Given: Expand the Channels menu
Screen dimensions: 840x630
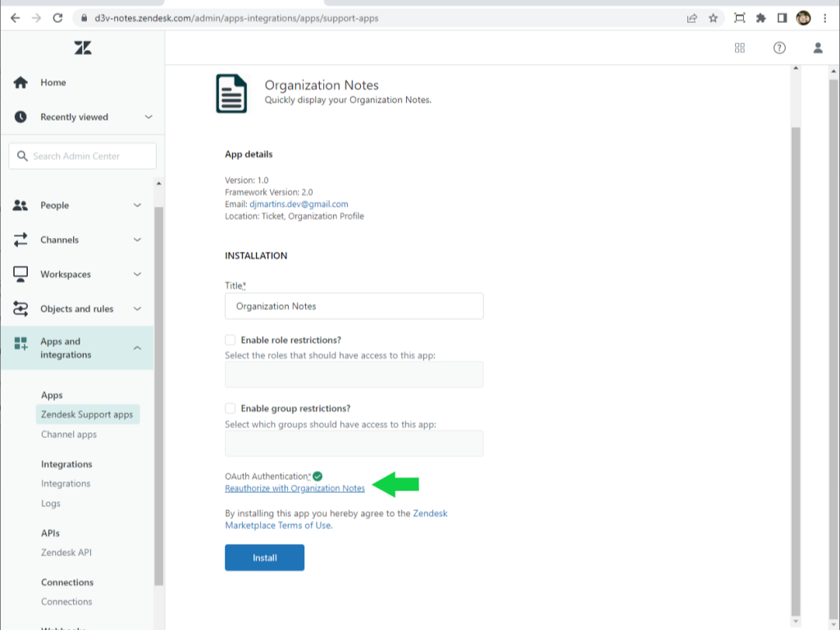Looking at the screenshot, I should (x=137, y=240).
